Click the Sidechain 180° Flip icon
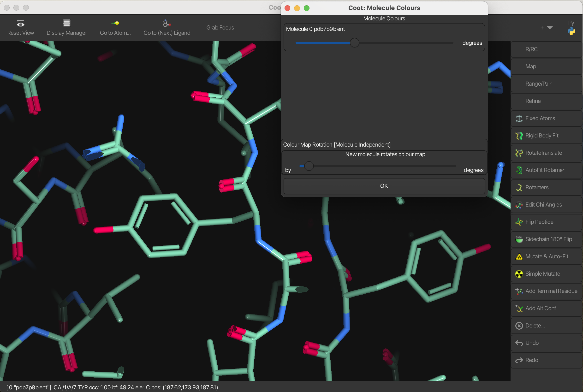The width and height of the screenshot is (583, 392). pos(519,239)
